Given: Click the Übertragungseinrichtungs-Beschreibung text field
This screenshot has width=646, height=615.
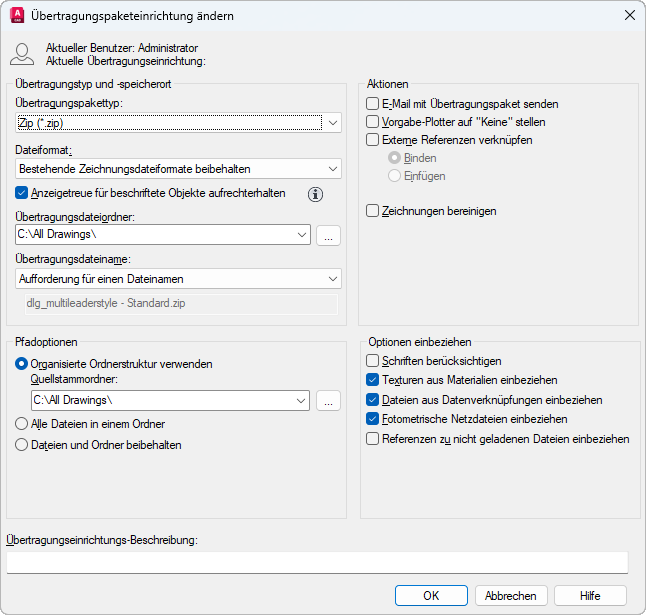Looking at the screenshot, I should click(x=316, y=562).
